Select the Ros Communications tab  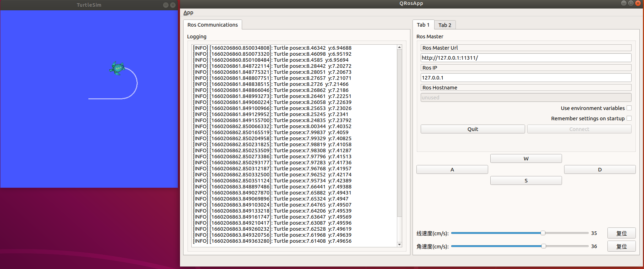pos(212,25)
